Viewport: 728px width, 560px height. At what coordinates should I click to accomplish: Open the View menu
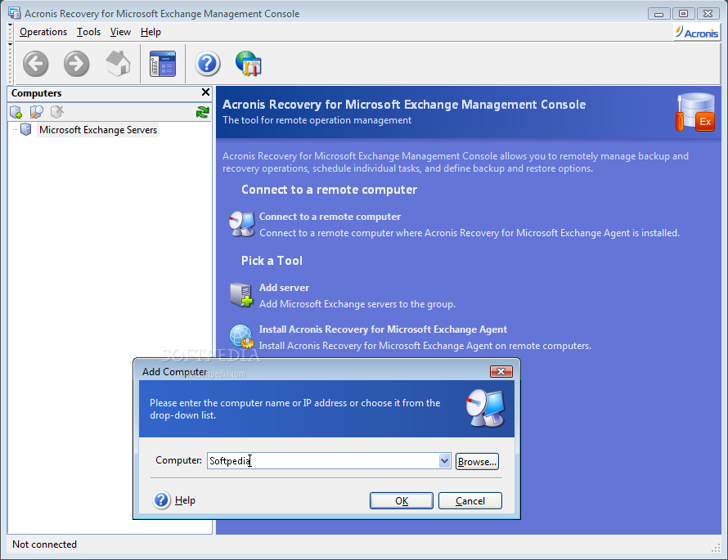pyautogui.click(x=120, y=32)
